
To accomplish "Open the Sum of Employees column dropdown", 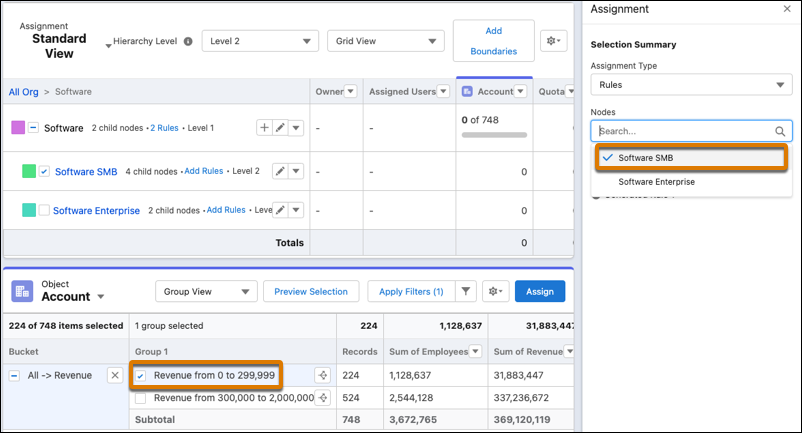I will 476,351.
